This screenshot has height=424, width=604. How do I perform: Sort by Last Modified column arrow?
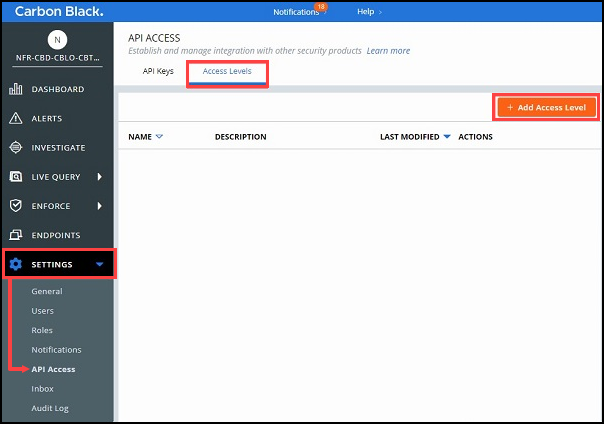click(447, 136)
